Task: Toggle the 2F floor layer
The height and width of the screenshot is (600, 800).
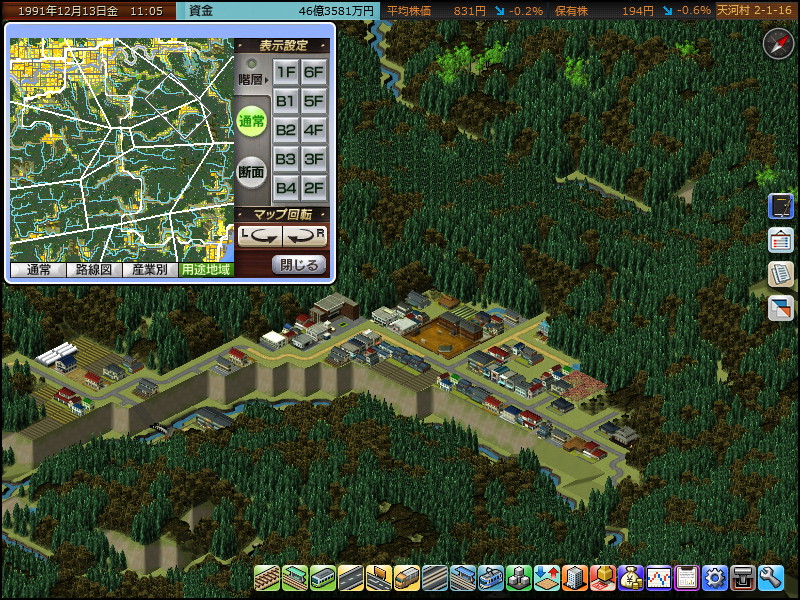Action: point(314,188)
